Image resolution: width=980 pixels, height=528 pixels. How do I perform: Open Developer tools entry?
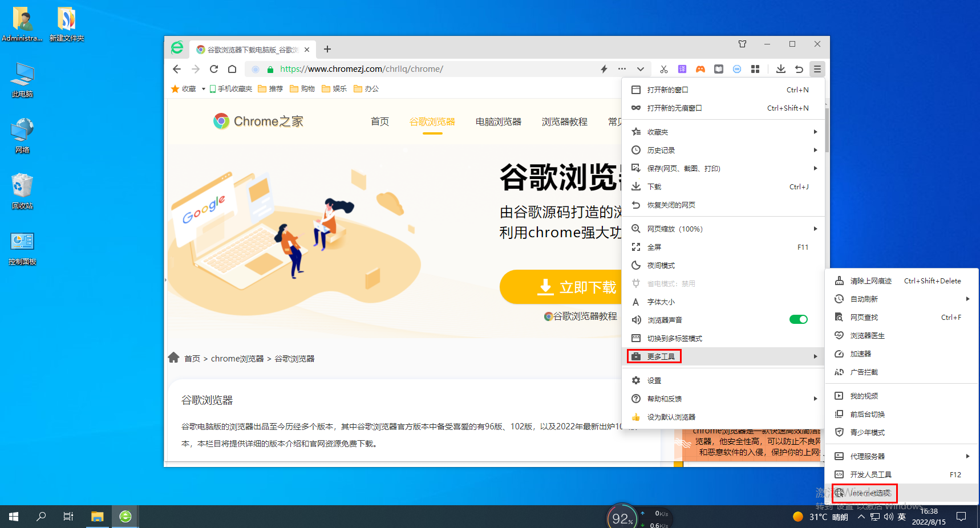(x=902, y=474)
